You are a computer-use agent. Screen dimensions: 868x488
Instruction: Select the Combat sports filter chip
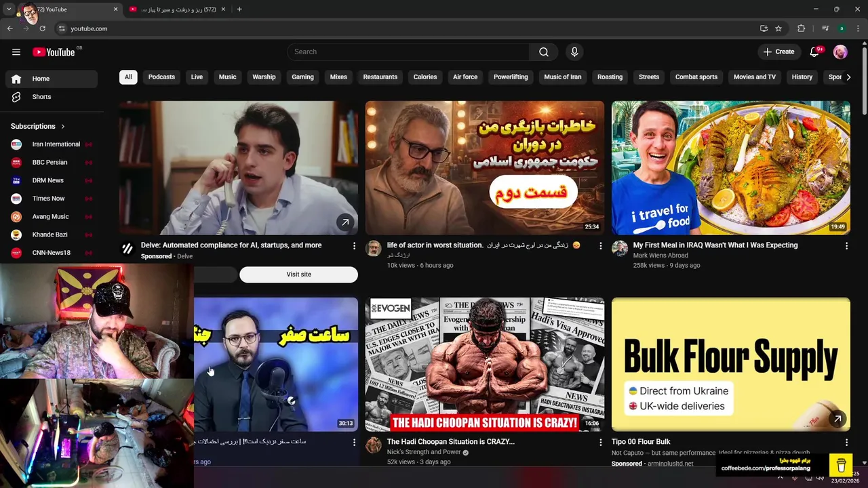tap(696, 77)
